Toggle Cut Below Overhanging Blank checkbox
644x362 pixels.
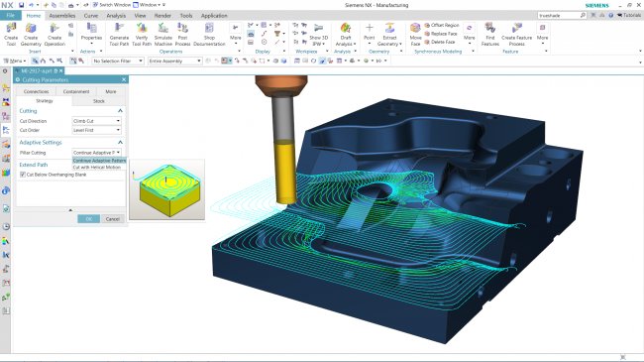(23, 175)
